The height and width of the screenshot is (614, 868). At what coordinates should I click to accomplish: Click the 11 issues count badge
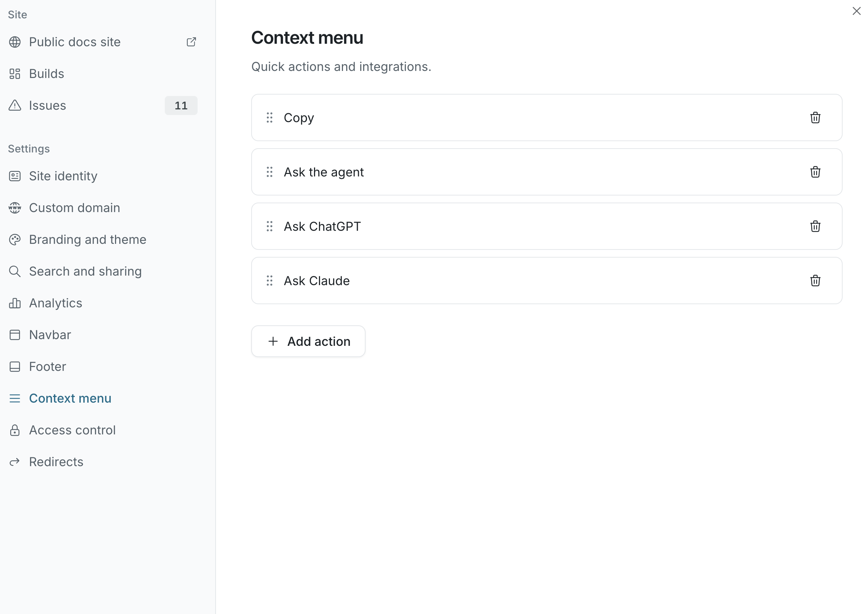coord(181,106)
